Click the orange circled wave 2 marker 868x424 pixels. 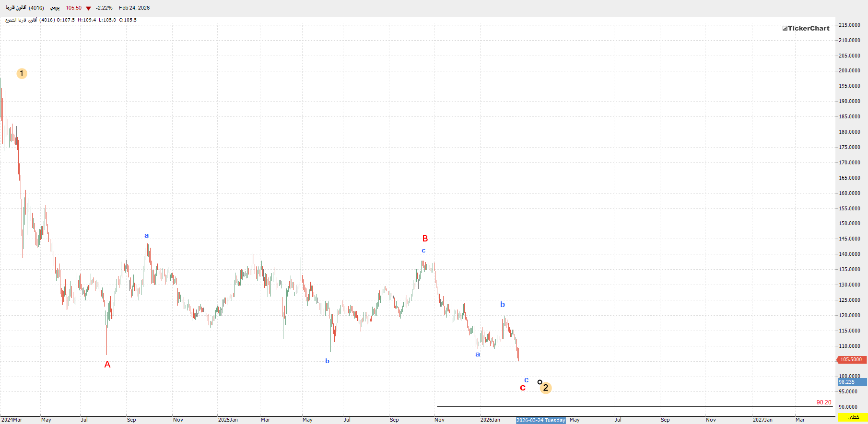pyautogui.click(x=545, y=388)
